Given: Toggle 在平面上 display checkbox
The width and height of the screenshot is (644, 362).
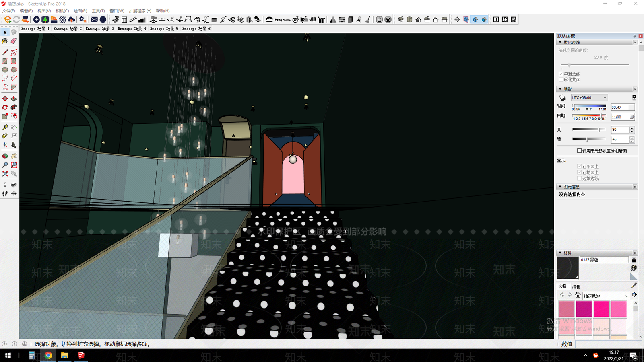Looking at the screenshot, I should (579, 166).
